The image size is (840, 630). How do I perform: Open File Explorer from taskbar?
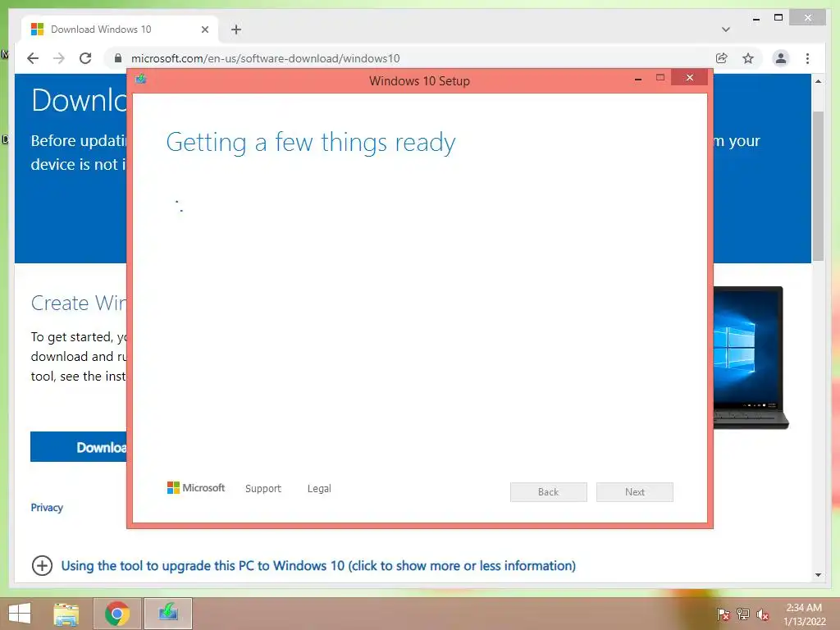point(66,614)
